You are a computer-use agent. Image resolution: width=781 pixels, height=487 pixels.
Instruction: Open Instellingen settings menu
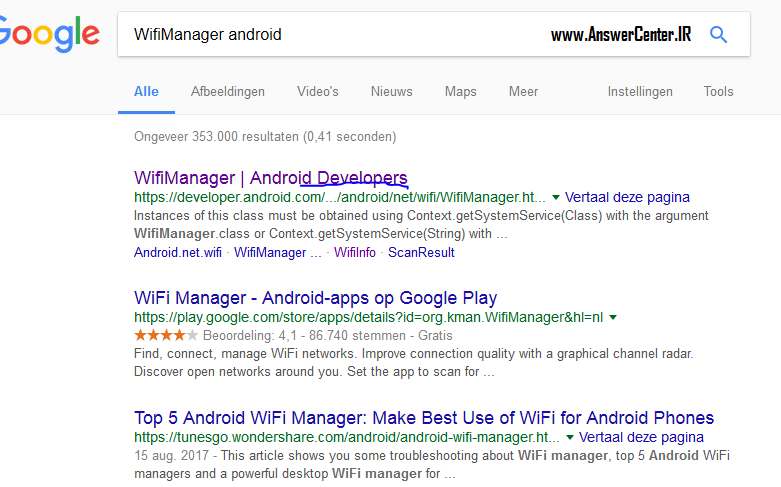click(640, 91)
